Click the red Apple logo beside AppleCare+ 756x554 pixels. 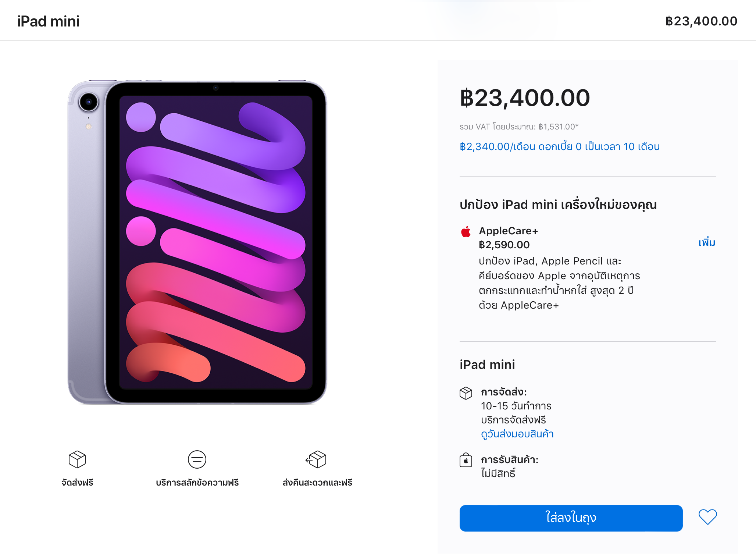466,232
